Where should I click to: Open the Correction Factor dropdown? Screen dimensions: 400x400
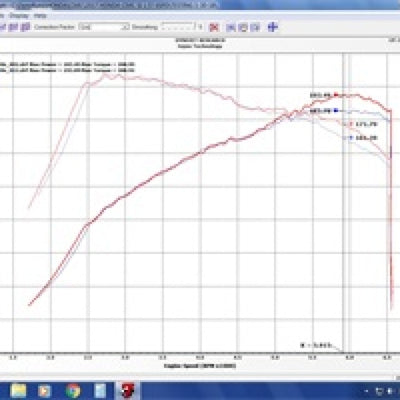click(x=104, y=27)
